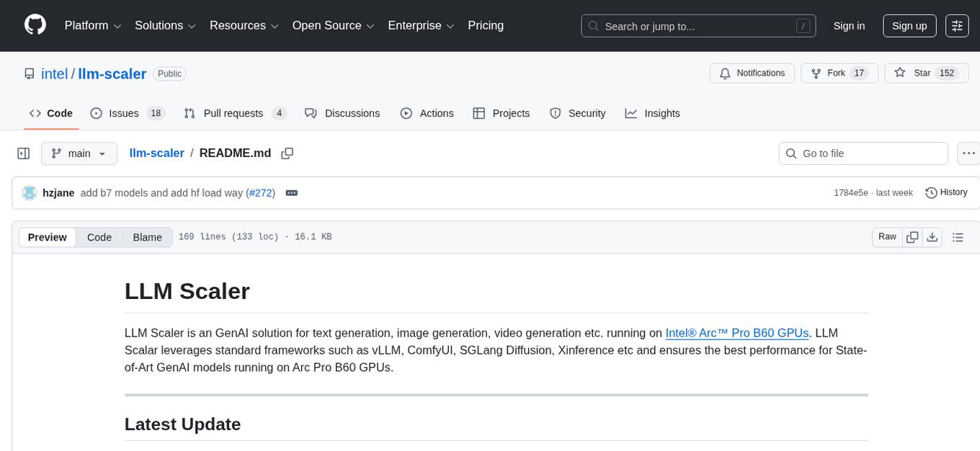Star the llm-scaler repository
980x451 pixels.
(922, 73)
